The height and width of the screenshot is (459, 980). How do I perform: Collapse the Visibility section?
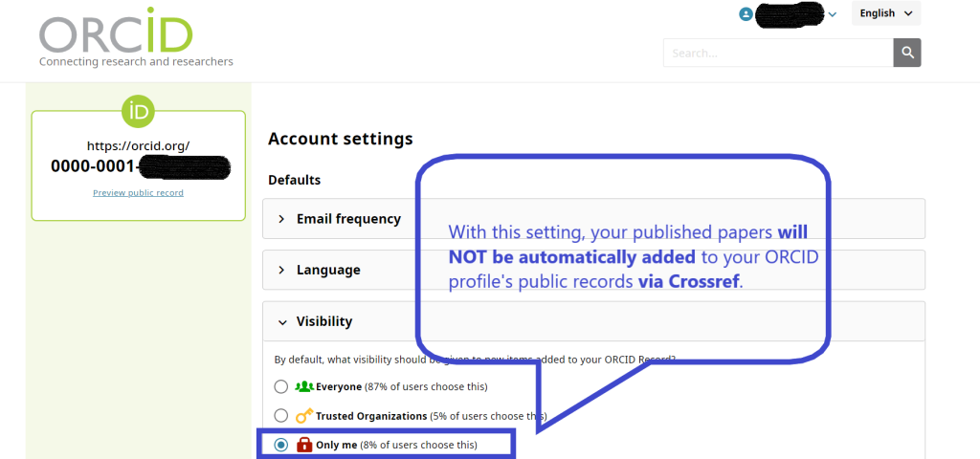[593, 321]
